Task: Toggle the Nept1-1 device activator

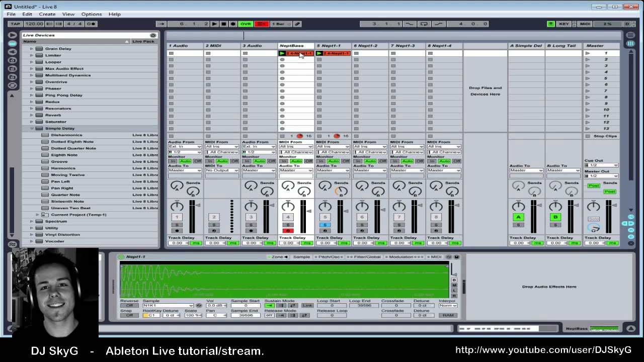Action: (121, 257)
